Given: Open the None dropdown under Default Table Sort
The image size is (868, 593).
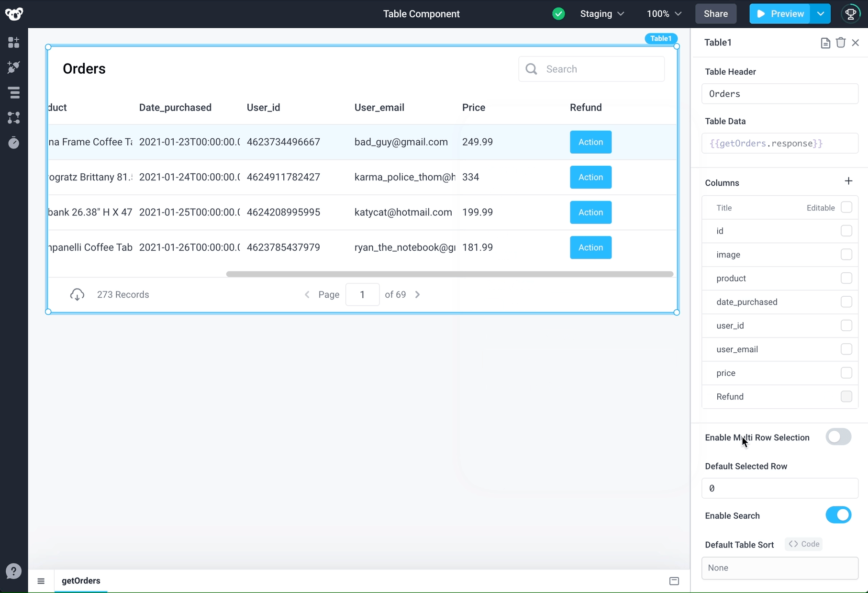Looking at the screenshot, I should pos(779,568).
